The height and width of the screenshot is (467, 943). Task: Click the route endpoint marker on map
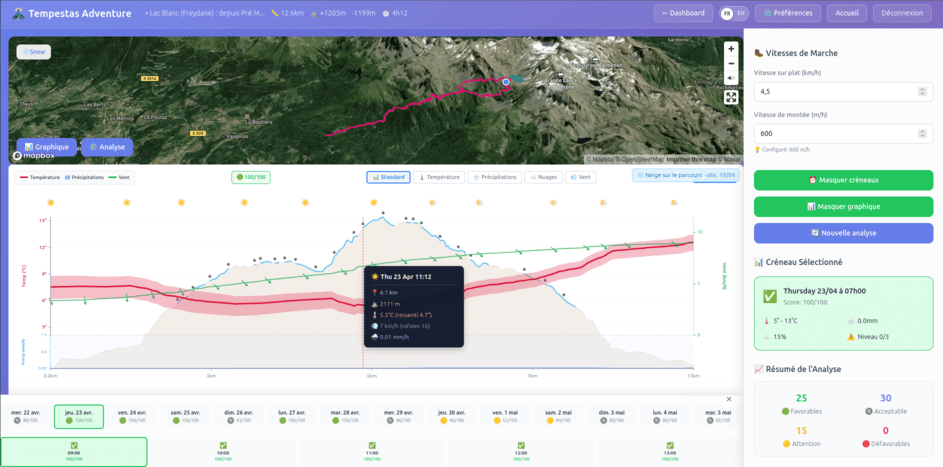(x=506, y=82)
